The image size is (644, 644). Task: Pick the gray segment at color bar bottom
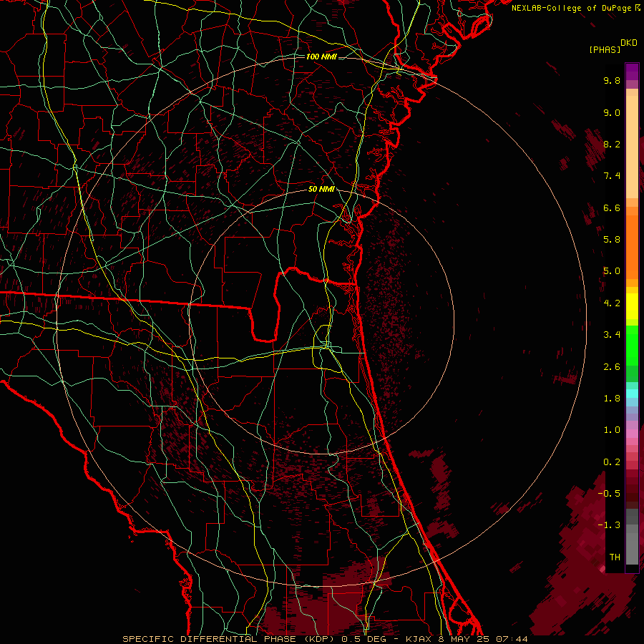632,545
